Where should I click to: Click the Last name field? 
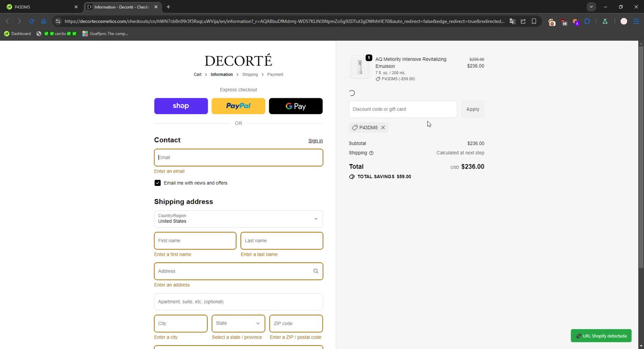tap(282, 241)
